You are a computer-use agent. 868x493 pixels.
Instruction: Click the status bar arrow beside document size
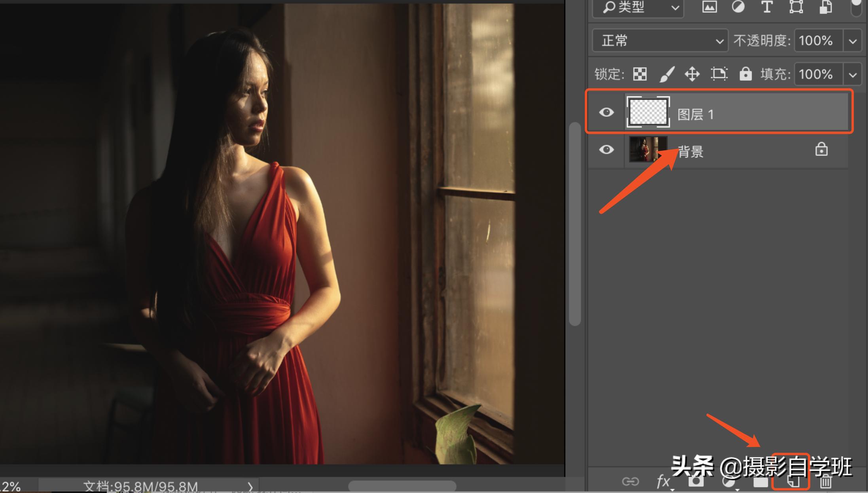(x=250, y=486)
